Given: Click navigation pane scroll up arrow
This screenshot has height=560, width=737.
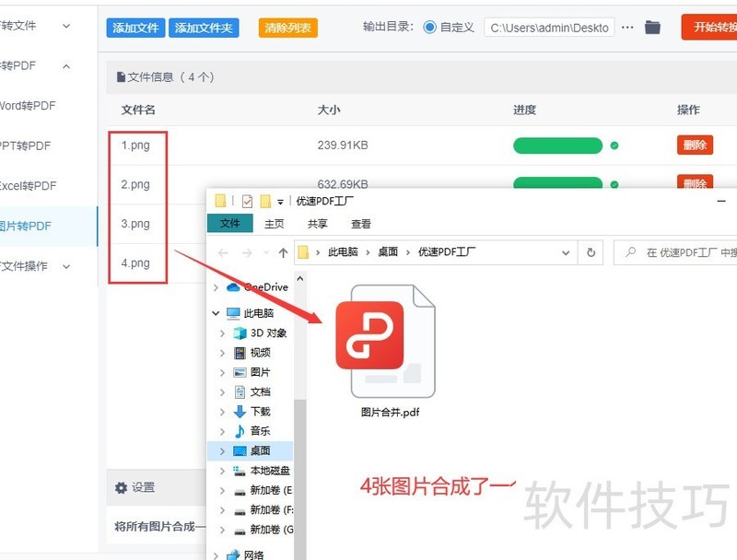Looking at the screenshot, I should click(x=300, y=278).
